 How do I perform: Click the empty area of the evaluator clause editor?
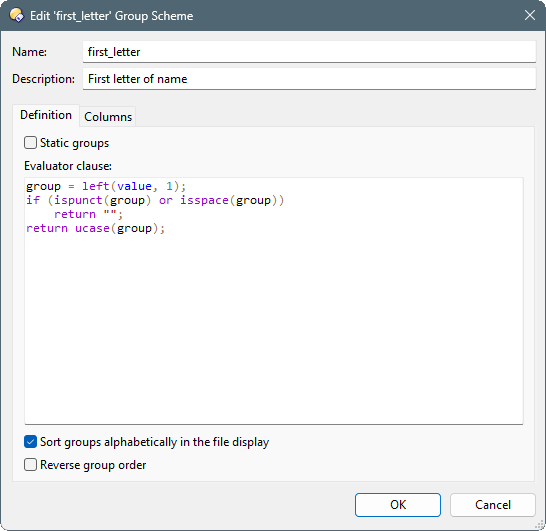(274, 327)
